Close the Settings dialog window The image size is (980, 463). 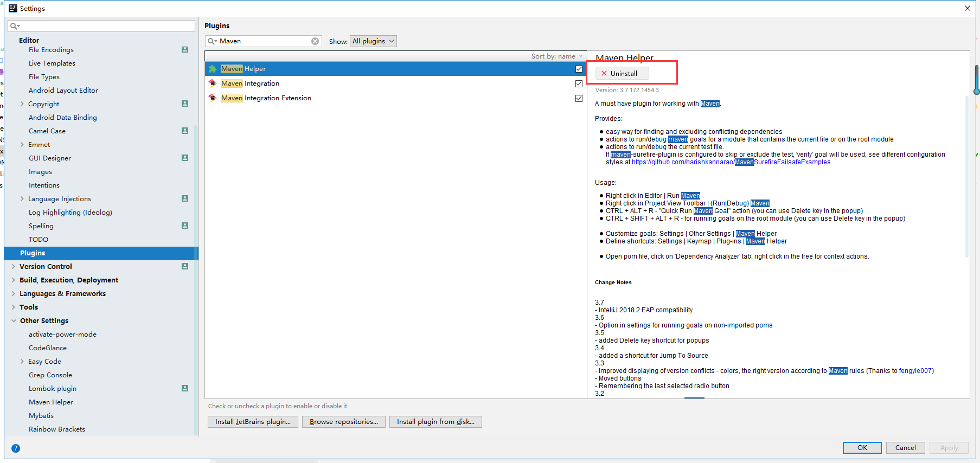[968, 8]
